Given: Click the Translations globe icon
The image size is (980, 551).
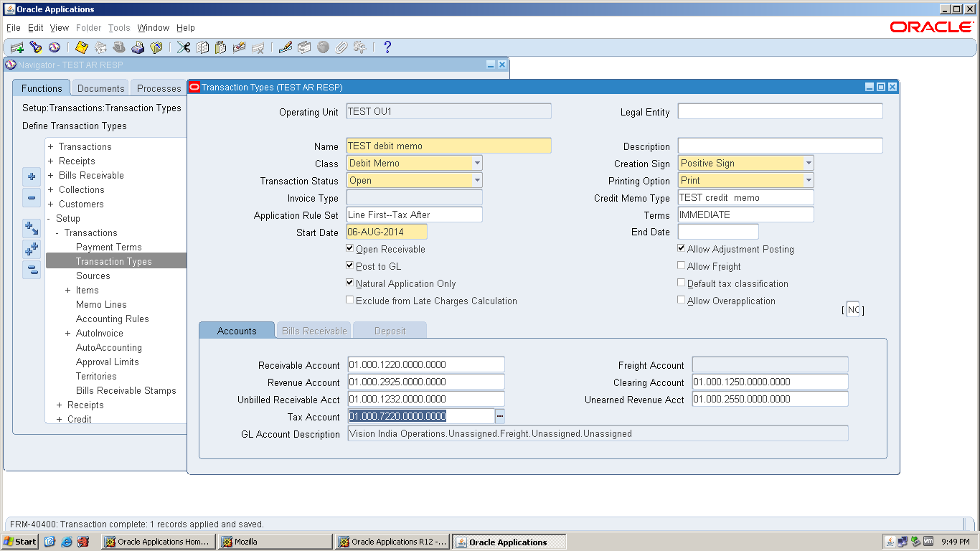Looking at the screenshot, I should pyautogui.click(x=323, y=47).
